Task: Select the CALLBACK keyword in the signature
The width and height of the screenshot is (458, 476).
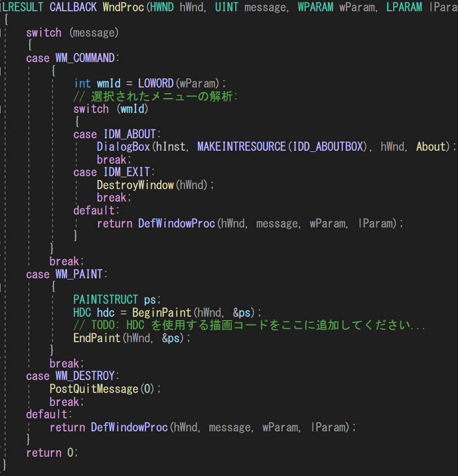Action: pos(73,7)
